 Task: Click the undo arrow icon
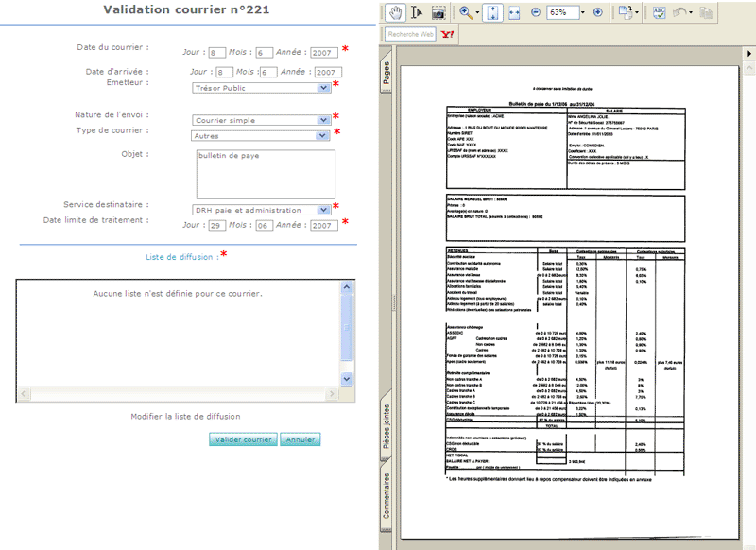679,12
